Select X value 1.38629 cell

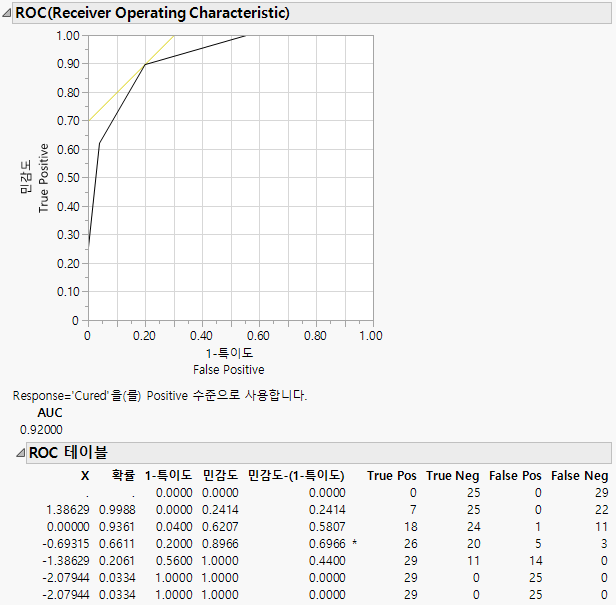click(68, 510)
